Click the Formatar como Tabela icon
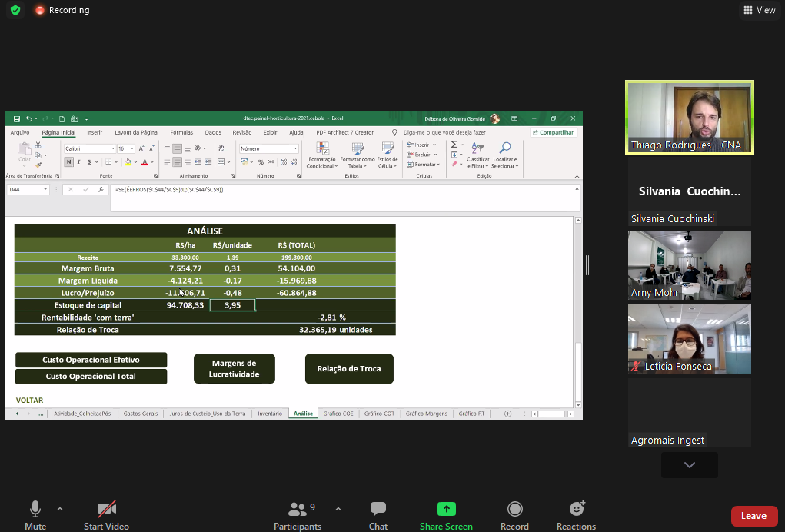 pyautogui.click(x=358, y=148)
